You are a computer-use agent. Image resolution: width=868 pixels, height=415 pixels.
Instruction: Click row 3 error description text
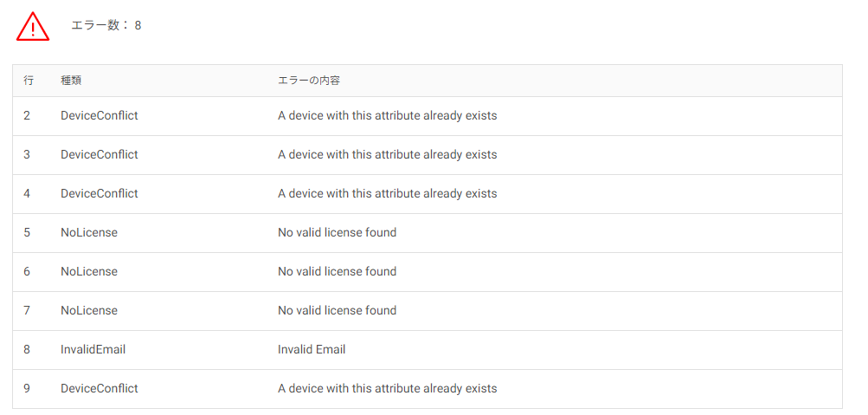tap(388, 154)
